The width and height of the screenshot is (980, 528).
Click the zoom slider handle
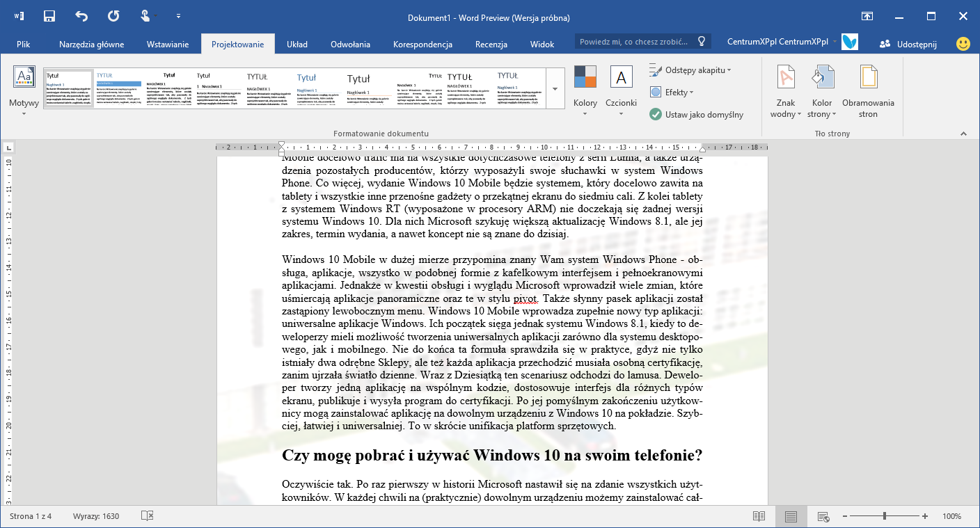tap(885, 516)
